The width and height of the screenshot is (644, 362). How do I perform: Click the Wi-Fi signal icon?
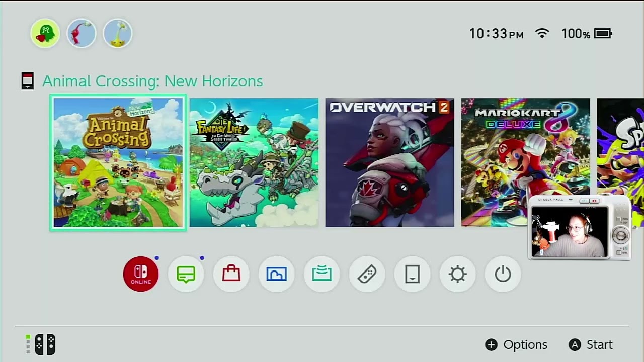coord(542,34)
